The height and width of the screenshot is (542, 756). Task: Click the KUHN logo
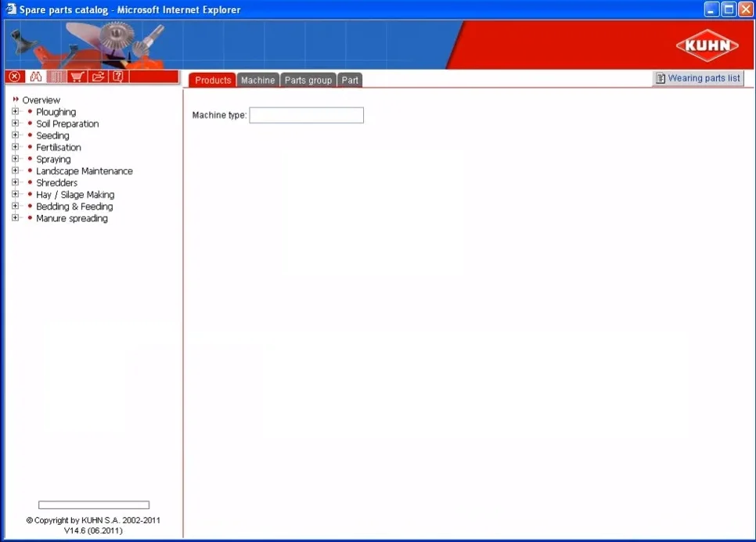point(707,45)
